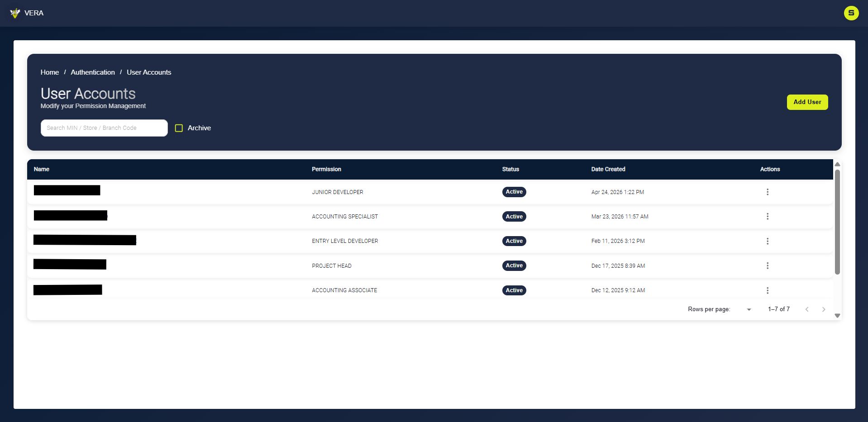The height and width of the screenshot is (422, 868).
Task: Open the Rows per page dropdown
Action: pyautogui.click(x=749, y=309)
